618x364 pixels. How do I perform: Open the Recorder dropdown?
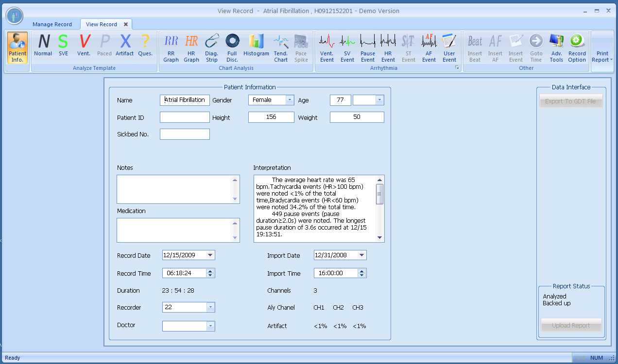(210, 307)
